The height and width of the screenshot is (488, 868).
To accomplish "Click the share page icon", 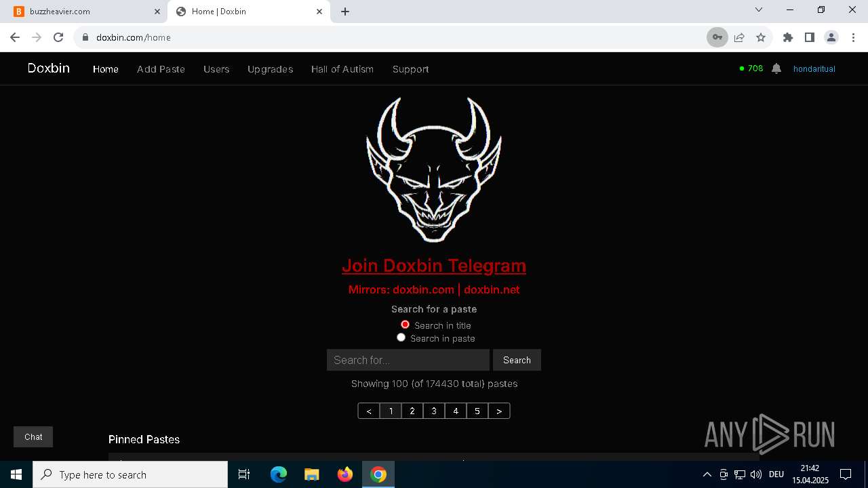I will (x=739, y=37).
